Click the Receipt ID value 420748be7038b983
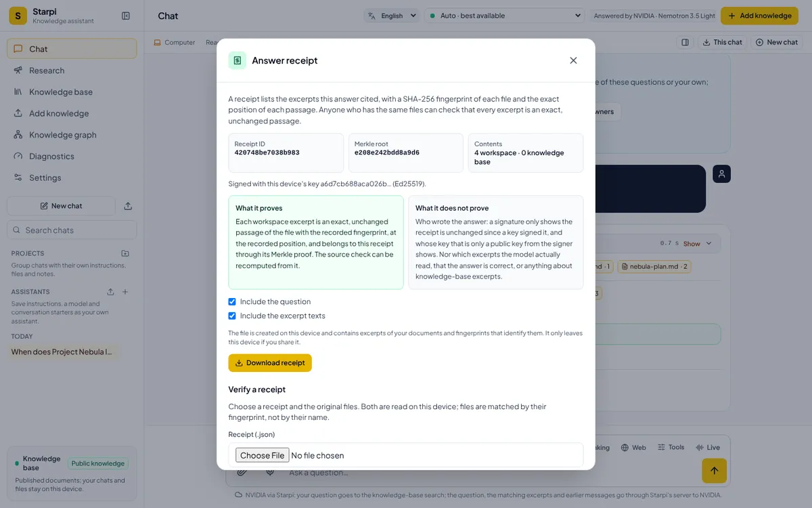The image size is (812, 508). pos(267,153)
